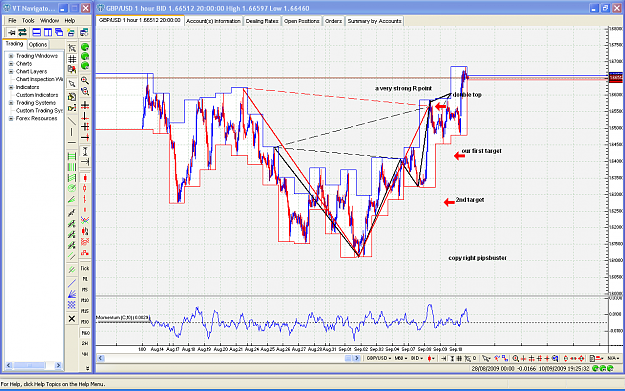Click the green swap arrows toolbar icon
625x391 pixels.
tap(22, 32)
